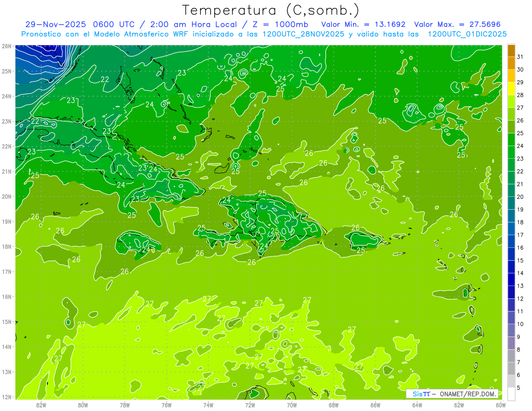The image size is (532, 411).
Task: Click the '24N' latitude label
Action: point(6,96)
